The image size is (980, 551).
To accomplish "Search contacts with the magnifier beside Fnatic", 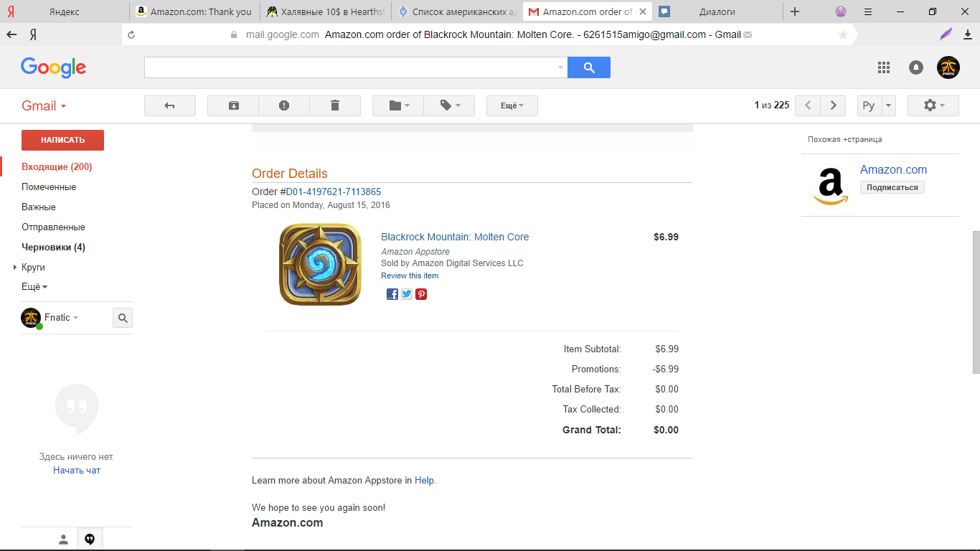I will tap(123, 318).
